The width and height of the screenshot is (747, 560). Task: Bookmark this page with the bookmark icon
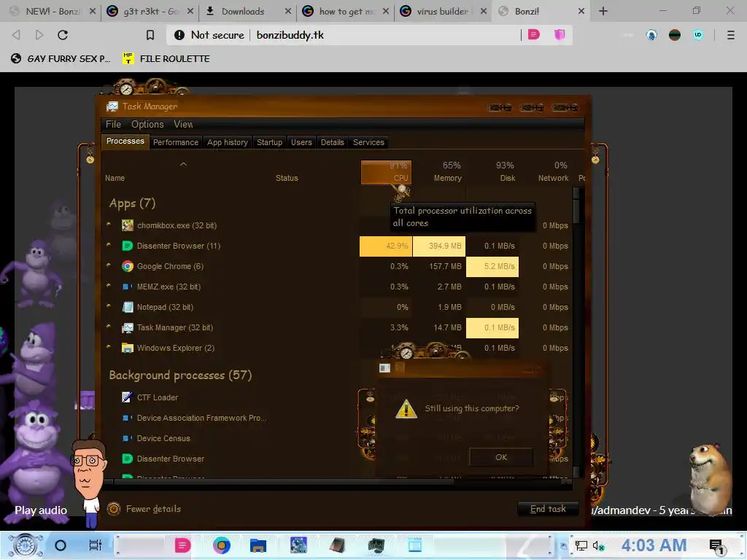click(x=150, y=35)
